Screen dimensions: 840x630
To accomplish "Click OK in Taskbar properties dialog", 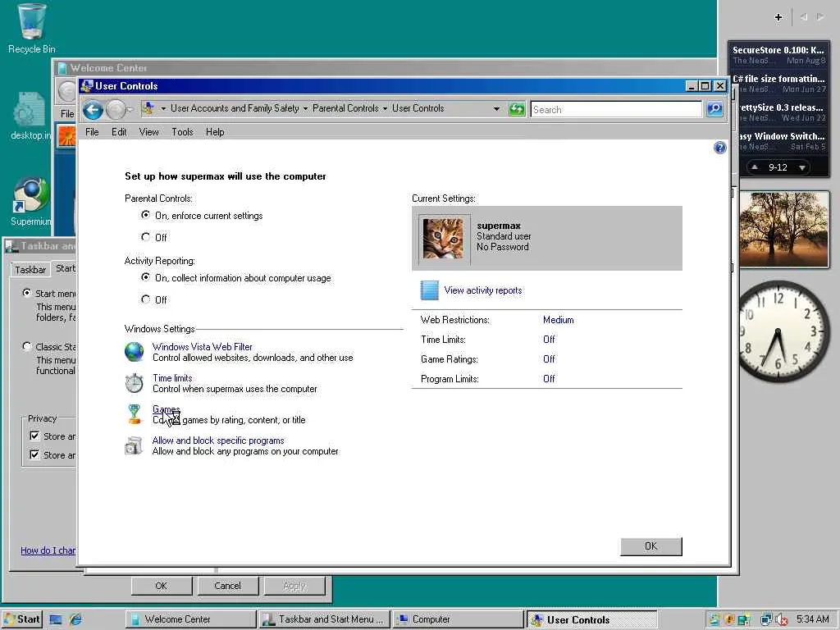I will click(x=162, y=586).
